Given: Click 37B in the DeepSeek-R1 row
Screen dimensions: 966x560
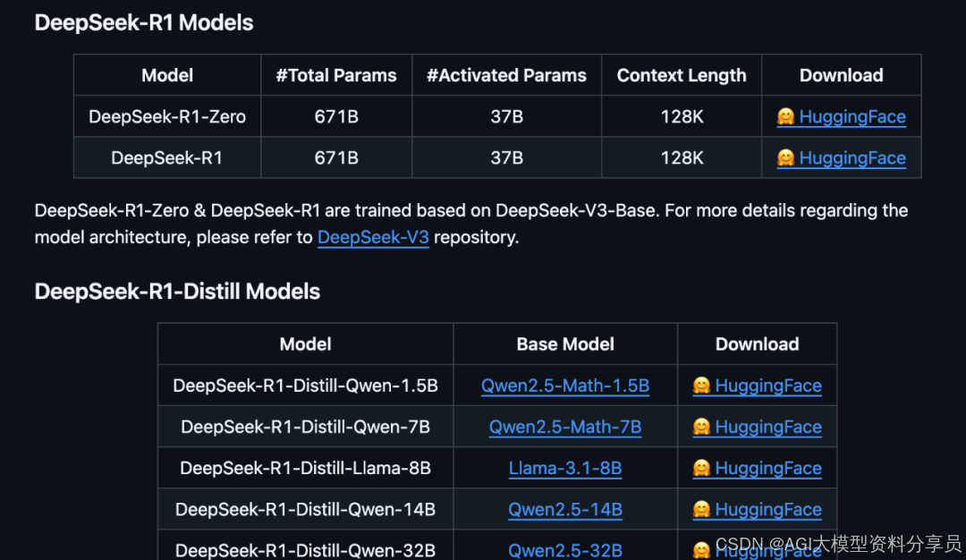Looking at the screenshot, I should click(506, 157).
